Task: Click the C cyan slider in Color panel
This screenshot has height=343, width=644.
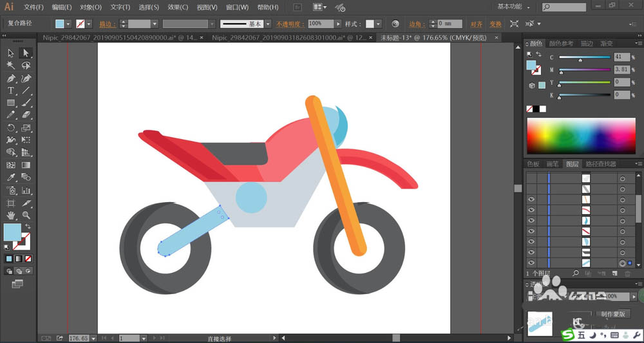Action: (x=585, y=57)
